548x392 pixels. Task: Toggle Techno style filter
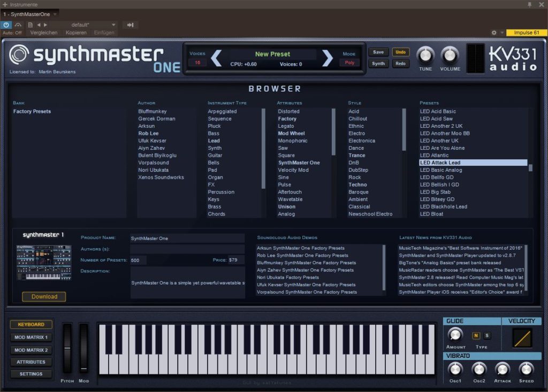tap(357, 185)
